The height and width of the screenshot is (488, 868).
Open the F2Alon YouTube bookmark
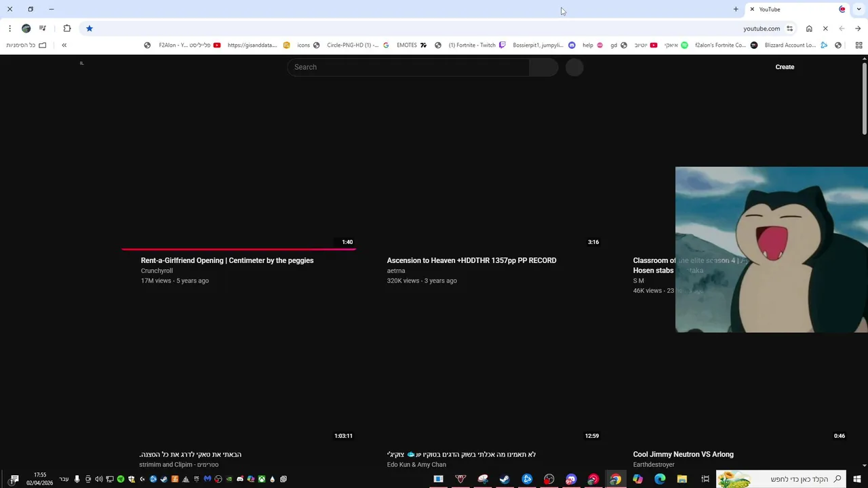click(189, 45)
